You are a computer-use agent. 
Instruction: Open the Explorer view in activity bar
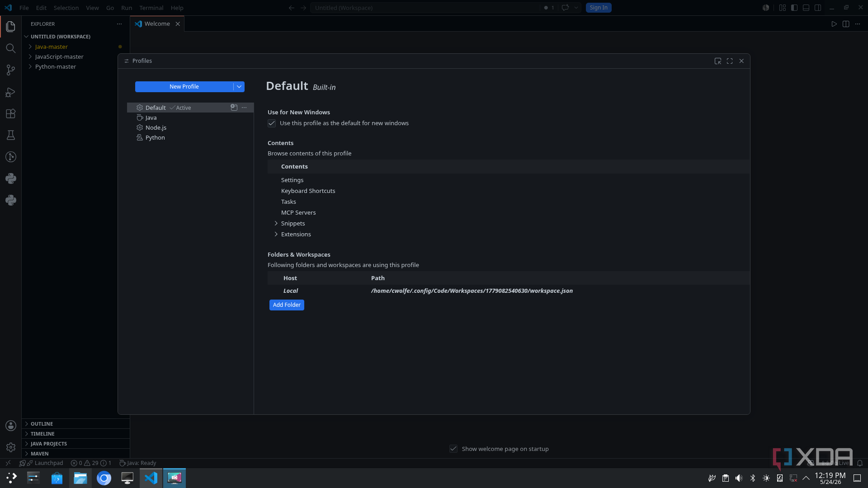[11, 27]
